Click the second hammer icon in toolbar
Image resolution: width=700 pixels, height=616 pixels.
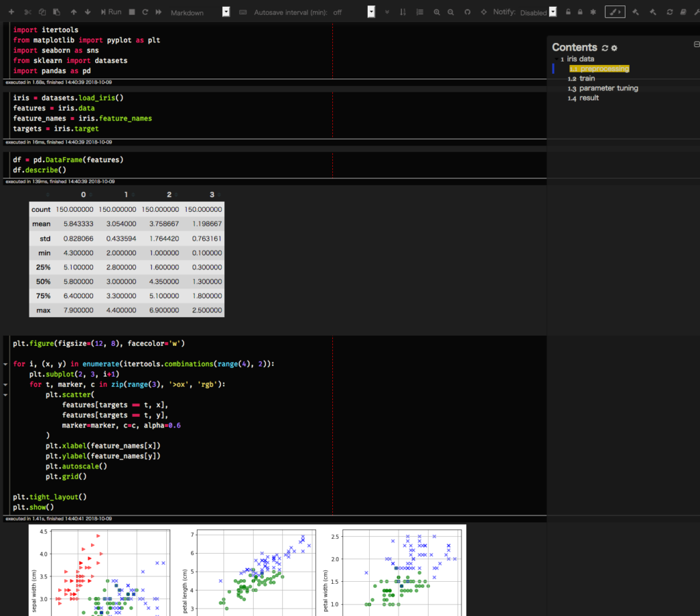click(x=653, y=12)
